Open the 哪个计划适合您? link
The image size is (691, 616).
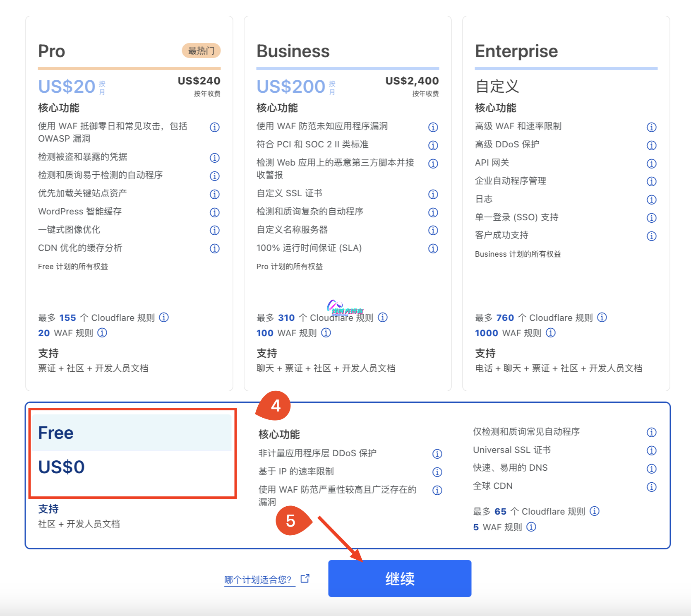pyautogui.click(x=259, y=579)
